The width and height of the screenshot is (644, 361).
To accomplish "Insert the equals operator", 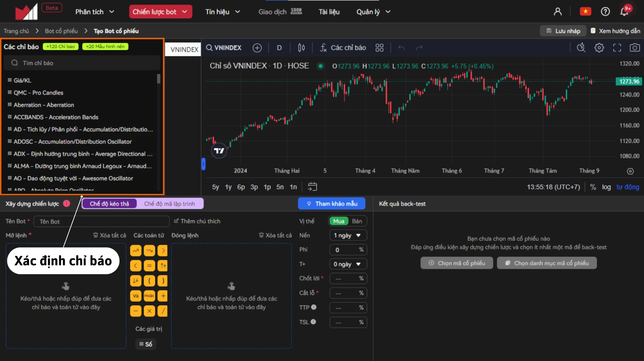I will coord(149,266).
